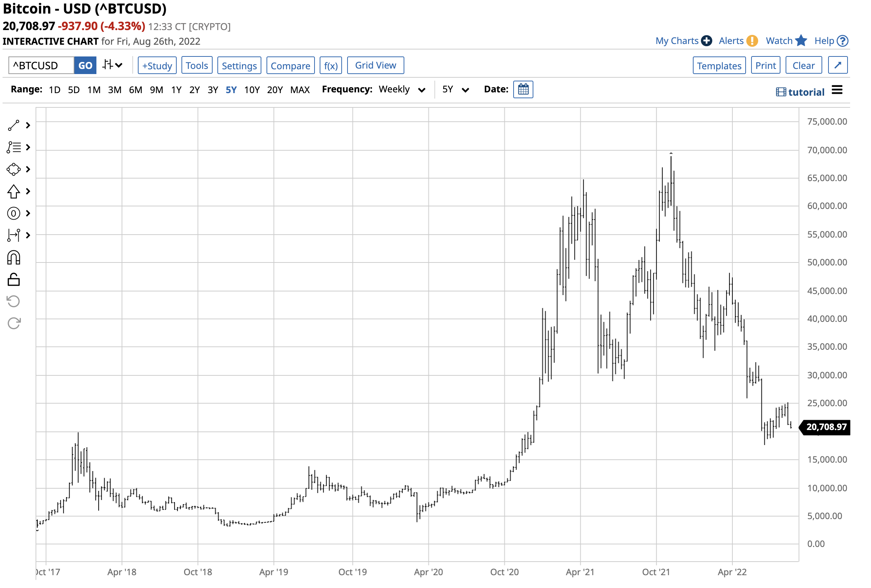Screen dimensions: 871x588
Task: Click the Compare button
Action: [x=291, y=66]
